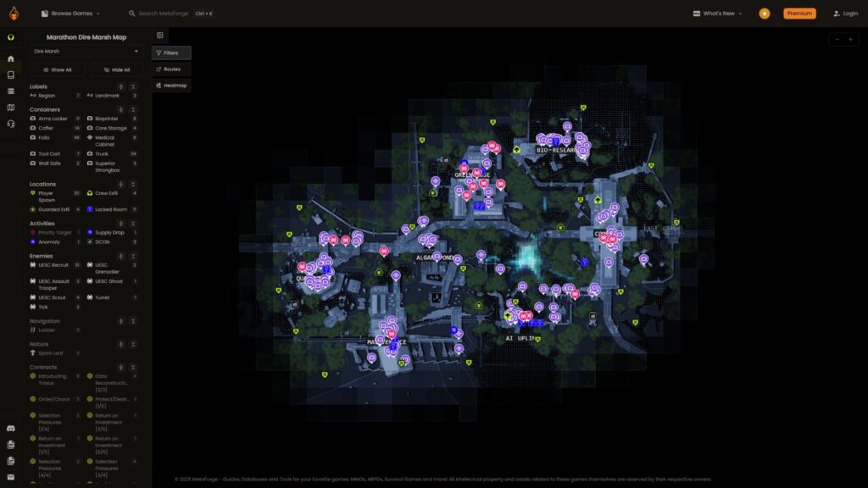Open the database list icon in sidebar
868x488 pixels.
10,91
